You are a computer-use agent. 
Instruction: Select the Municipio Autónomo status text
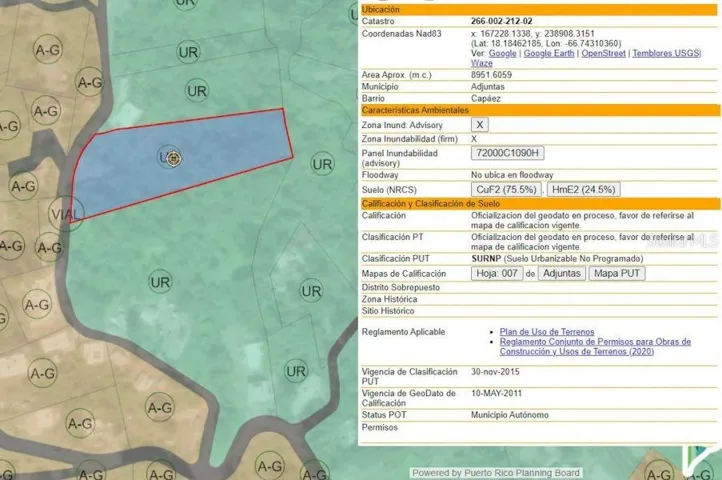click(510, 415)
